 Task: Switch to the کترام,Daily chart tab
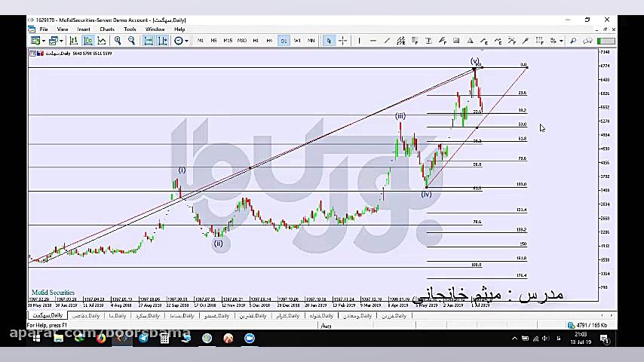287,315
